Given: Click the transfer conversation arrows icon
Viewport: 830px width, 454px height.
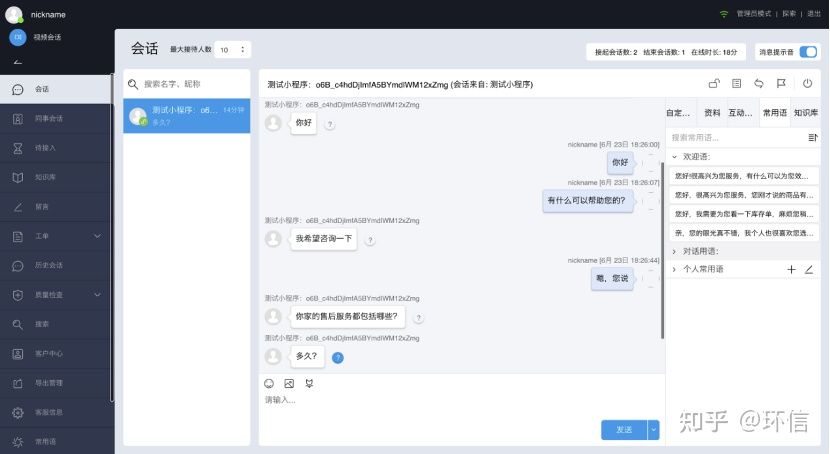Looking at the screenshot, I should coord(759,84).
